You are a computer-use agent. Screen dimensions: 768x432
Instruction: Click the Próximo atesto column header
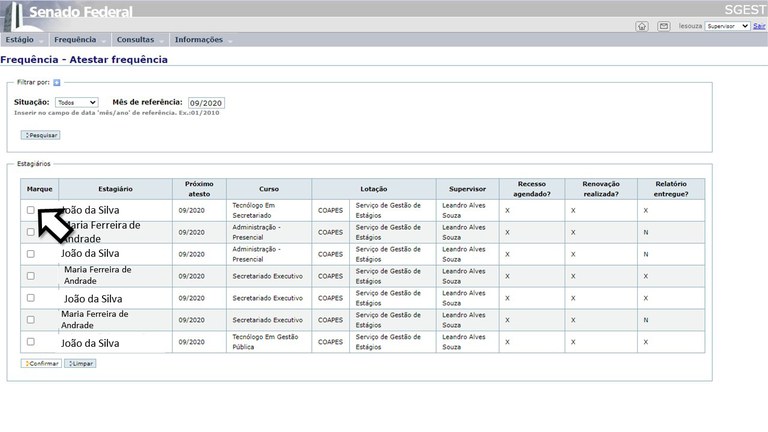coord(200,189)
